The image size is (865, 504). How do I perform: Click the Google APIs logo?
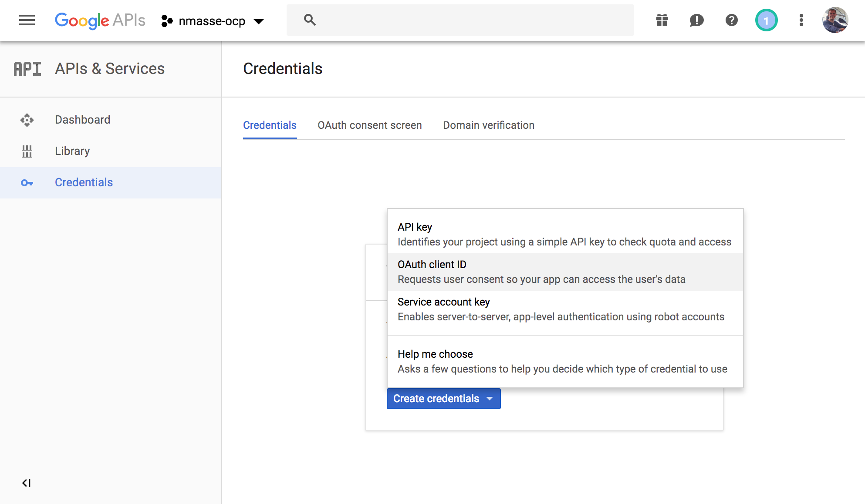(100, 20)
